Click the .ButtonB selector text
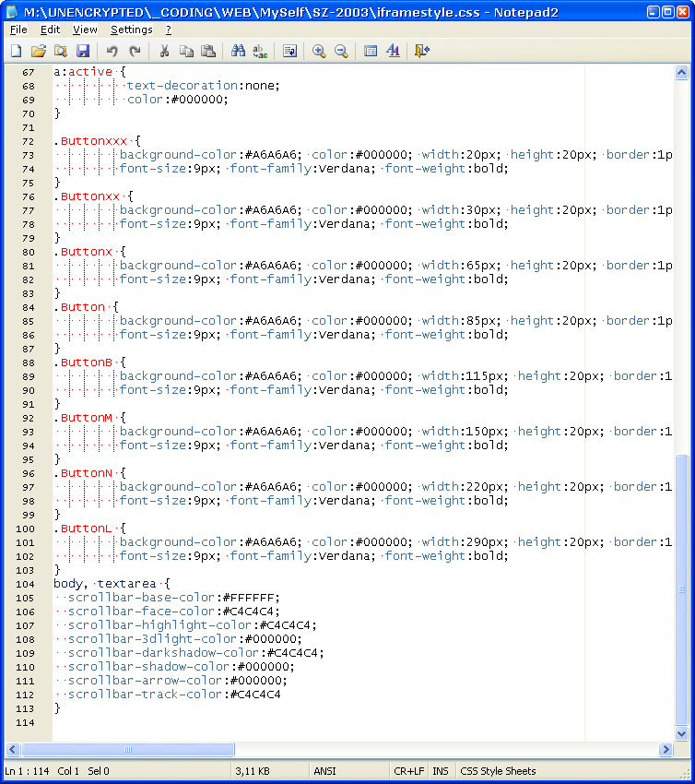 click(83, 362)
